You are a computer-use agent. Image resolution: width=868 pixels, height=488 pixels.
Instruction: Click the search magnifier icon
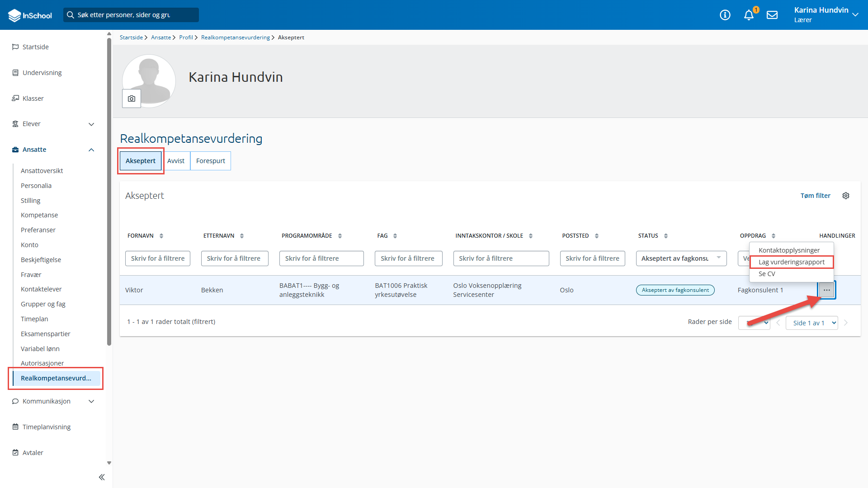click(x=70, y=15)
